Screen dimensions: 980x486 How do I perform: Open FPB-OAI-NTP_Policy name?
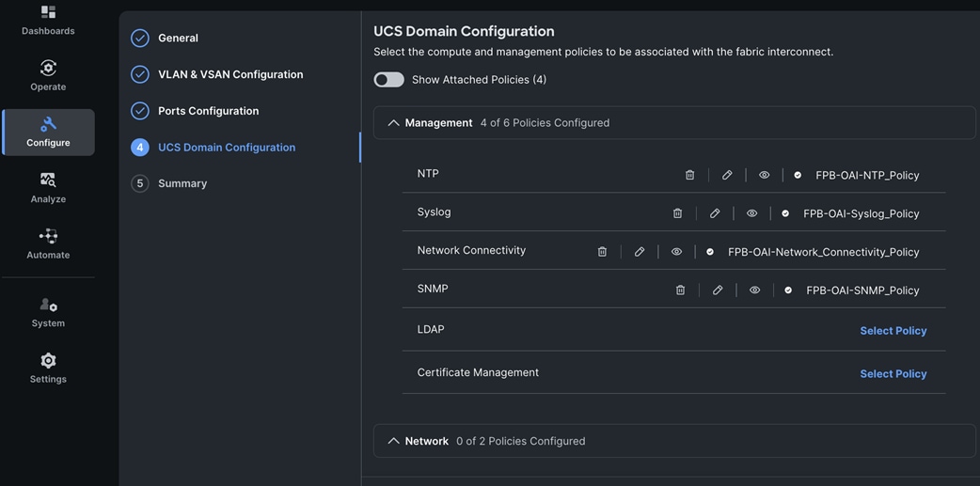[x=867, y=176]
